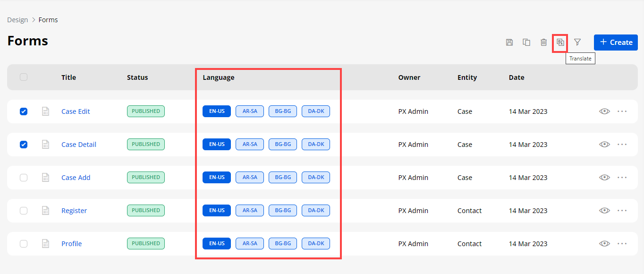Preview the Case Edit form eye icon
Screen dimensions: 644x274
[x=604, y=111]
